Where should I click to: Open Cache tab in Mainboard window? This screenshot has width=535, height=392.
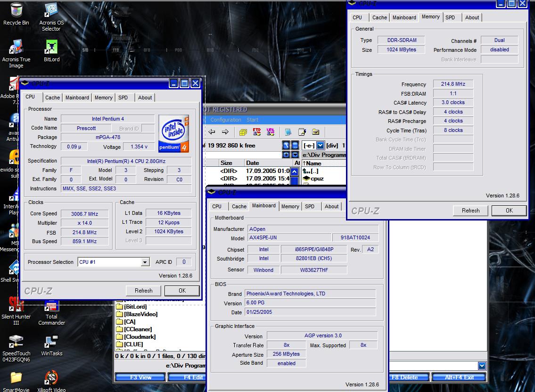(239, 206)
